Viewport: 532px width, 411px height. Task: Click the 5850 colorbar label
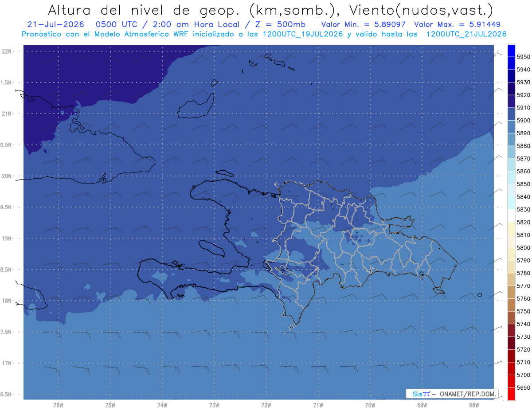coord(523,184)
